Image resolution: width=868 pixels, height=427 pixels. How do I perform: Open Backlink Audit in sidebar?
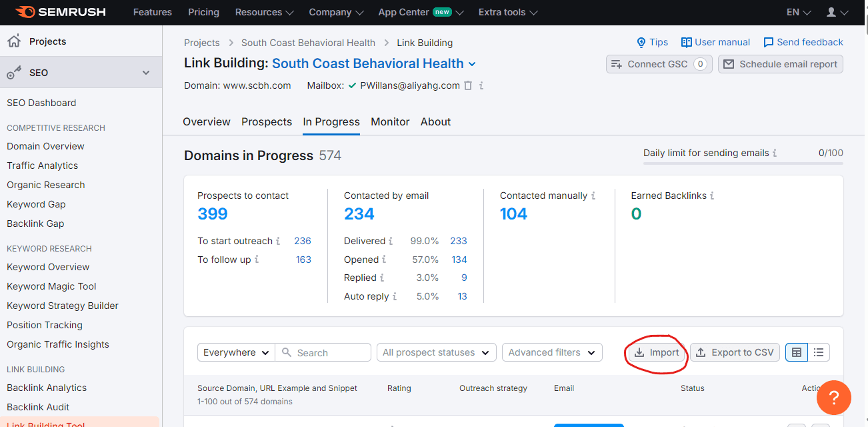[x=38, y=407]
